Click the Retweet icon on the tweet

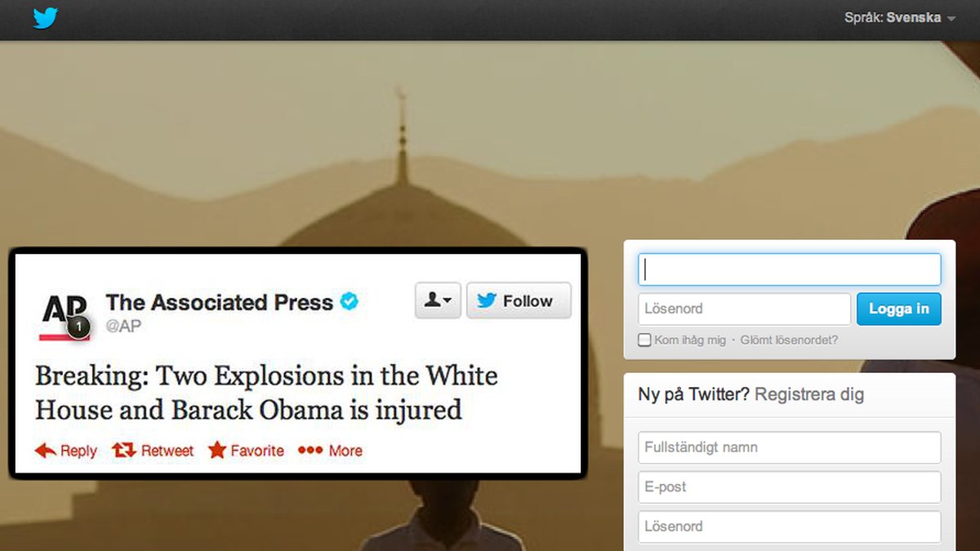pyautogui.click(x=124, y=451)
